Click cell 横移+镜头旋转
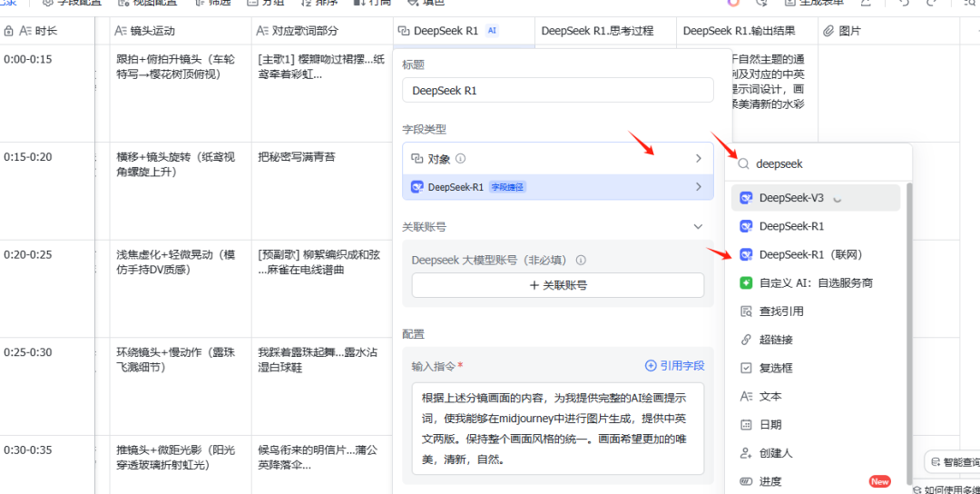This screenshot has height=494, width=980. (181, 191)
